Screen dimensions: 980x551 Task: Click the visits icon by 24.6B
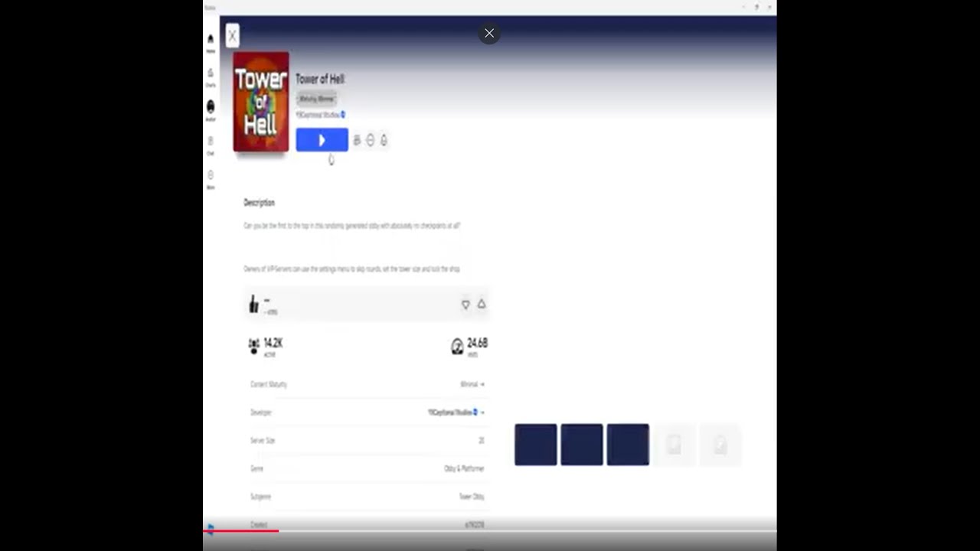point(457,347)
